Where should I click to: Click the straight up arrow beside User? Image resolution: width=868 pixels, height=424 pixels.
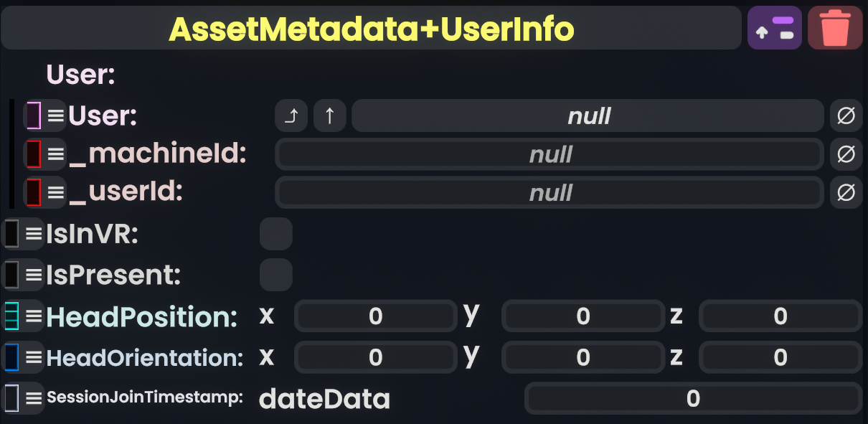click(330, 116)
